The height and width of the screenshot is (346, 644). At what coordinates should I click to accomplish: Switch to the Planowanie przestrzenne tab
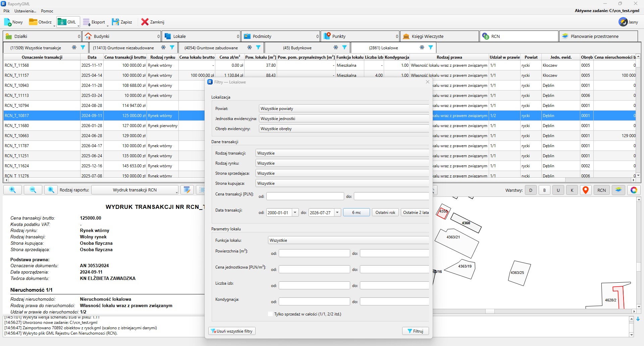598,36
